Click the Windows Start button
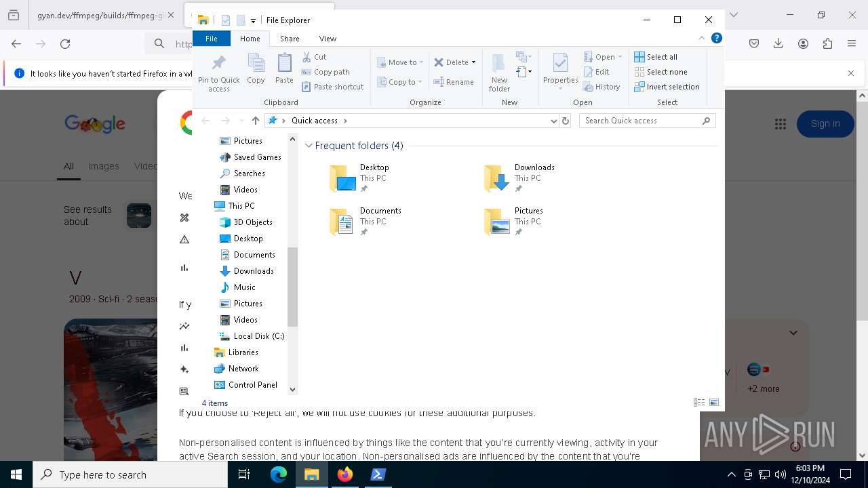Viewport: 868px width, 488px height. [x=16, y=474]
